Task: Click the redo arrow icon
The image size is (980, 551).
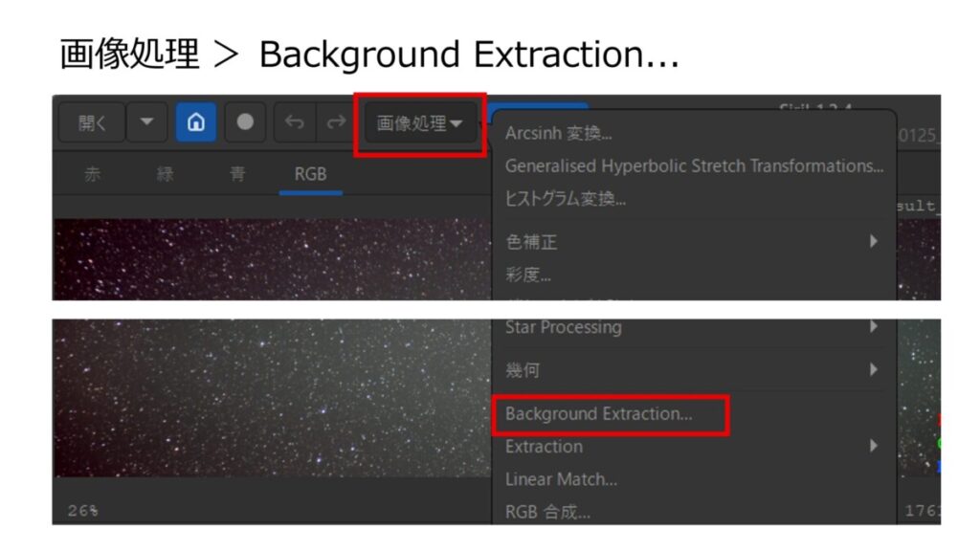Action: pos(336,122)
